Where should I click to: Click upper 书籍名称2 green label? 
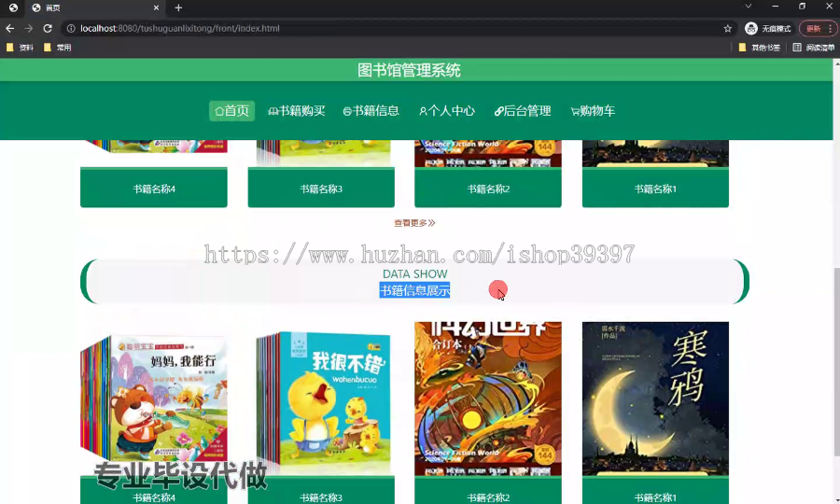coord(488,188)
